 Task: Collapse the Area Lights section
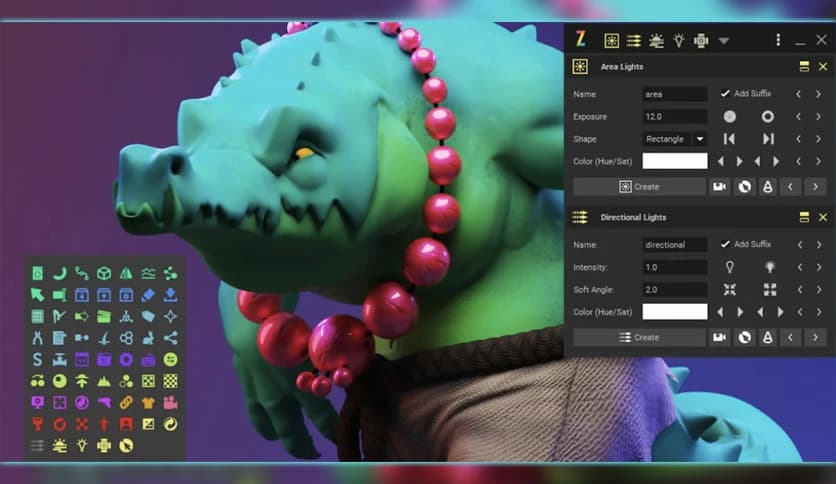coord(804,67)
